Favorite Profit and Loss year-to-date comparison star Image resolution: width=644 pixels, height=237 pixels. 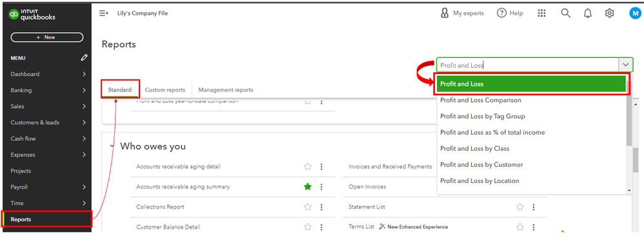(x=308, y=101)
